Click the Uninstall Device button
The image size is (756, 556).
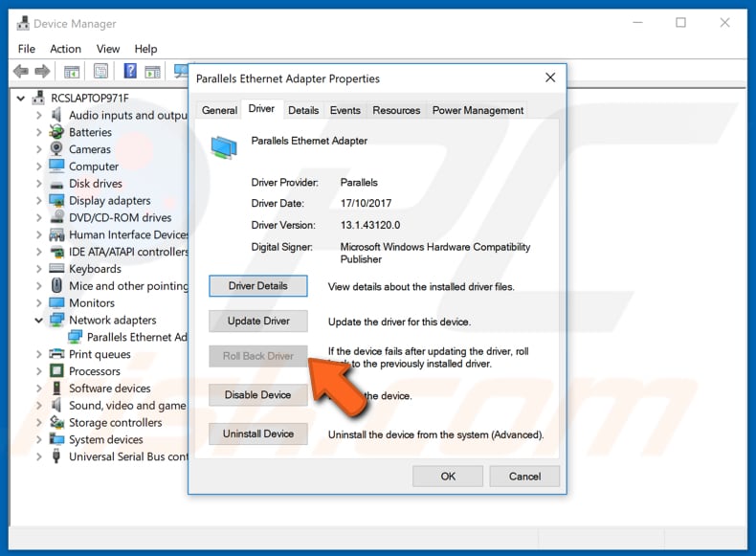tap(258, 434)
